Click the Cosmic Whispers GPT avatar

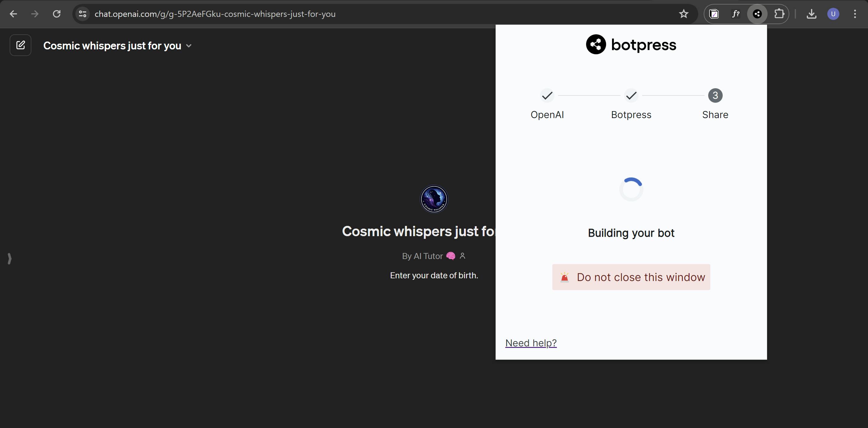(x=434, y=199)
